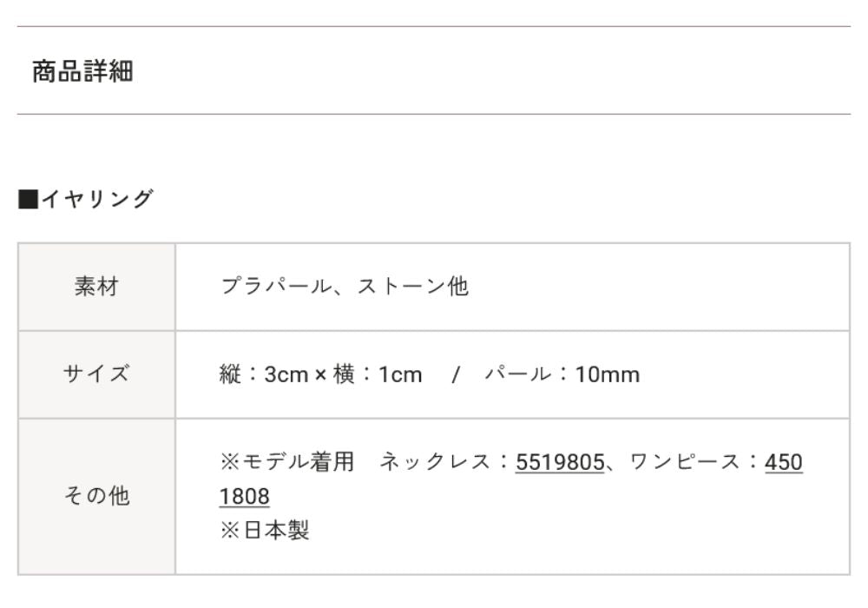Click the 素材 row header cell

click(x=96, y=287)
